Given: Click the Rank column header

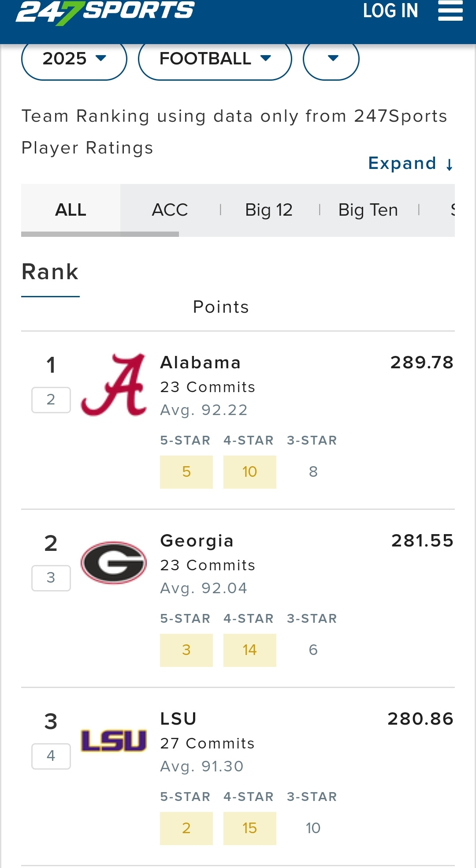Looking at the screenshot, I should [50, 272].
